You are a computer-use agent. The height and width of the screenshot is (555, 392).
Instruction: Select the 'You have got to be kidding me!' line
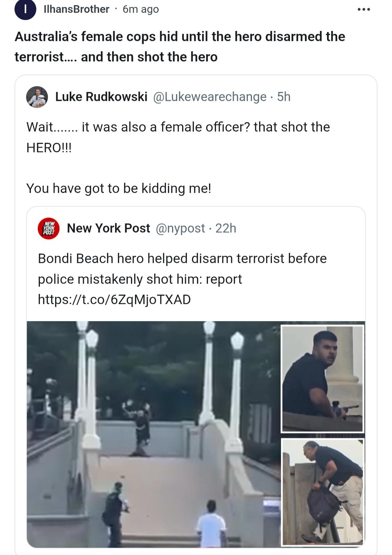[119, 189]
